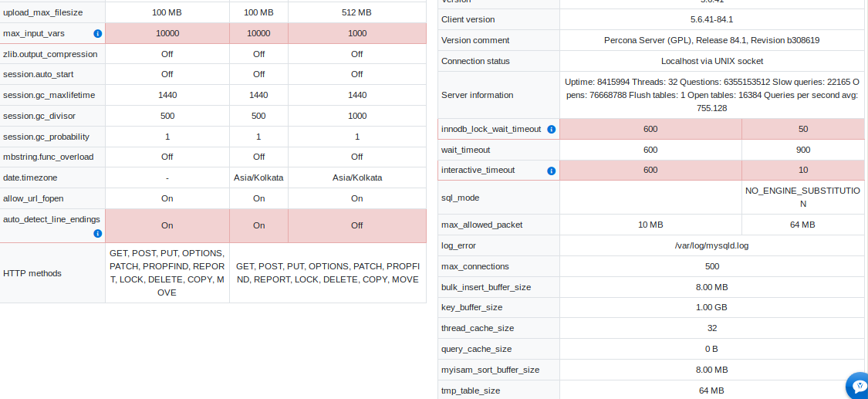
Task: Select the date.timezone label
Action: point(30,178)
